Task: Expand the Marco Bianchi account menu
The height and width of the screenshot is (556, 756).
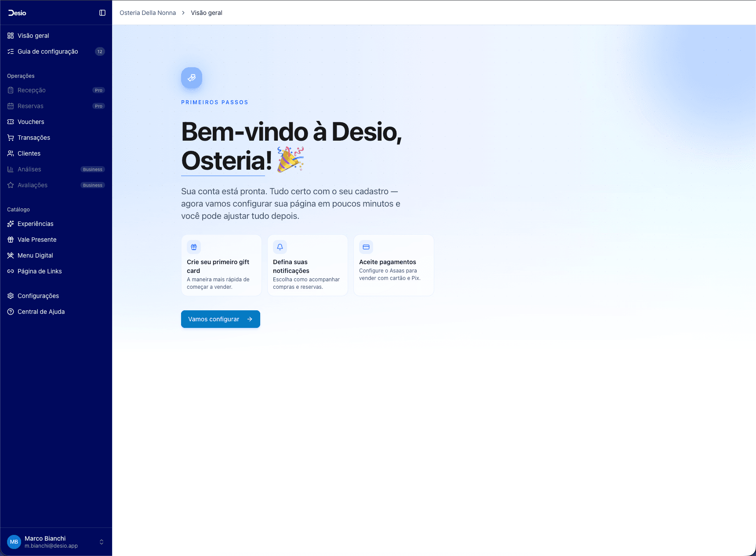Action: pyautogui.click(x=56, y=542)
